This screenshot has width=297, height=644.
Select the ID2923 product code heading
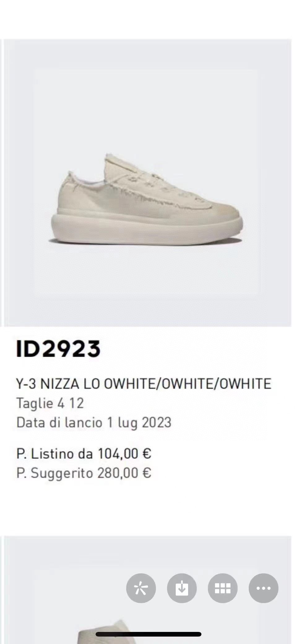(x=58, y=349)
